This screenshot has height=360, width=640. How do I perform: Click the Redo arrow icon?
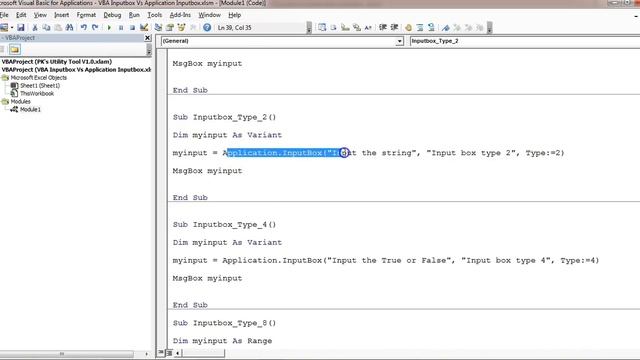[x=95, y=28]
